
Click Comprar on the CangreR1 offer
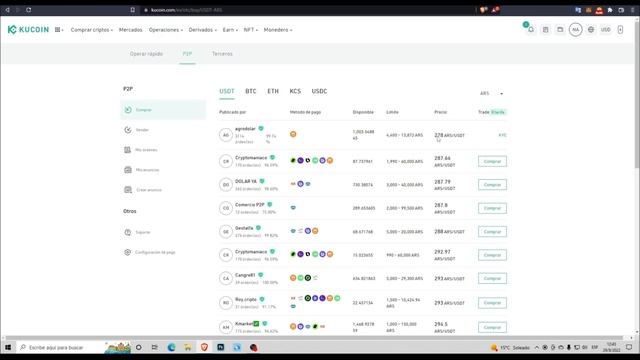(x=492, y=278)
